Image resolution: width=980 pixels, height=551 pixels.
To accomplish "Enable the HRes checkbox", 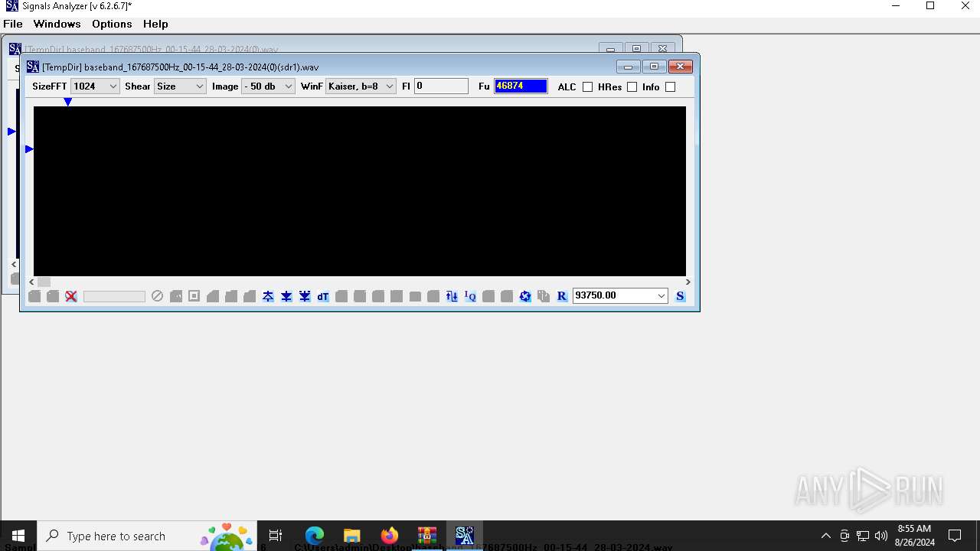I will click(x=632, y=86).
